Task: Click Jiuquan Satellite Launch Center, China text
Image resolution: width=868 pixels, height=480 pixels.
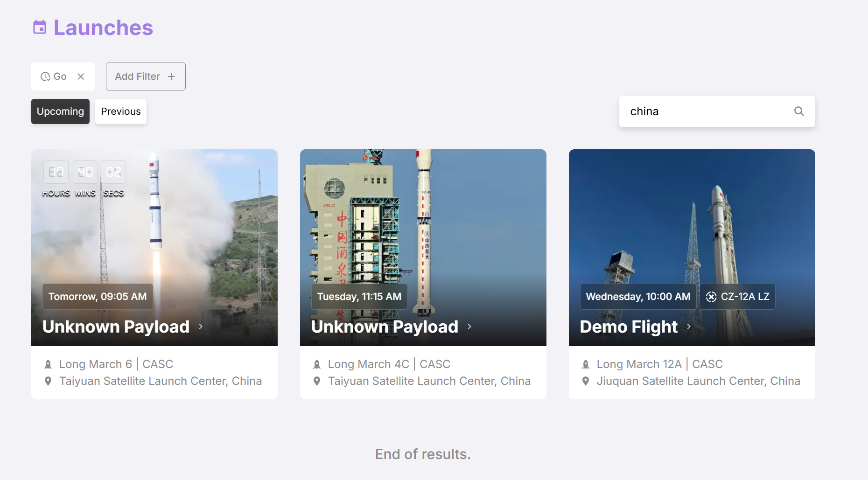Action: click(x=699, y=381)
